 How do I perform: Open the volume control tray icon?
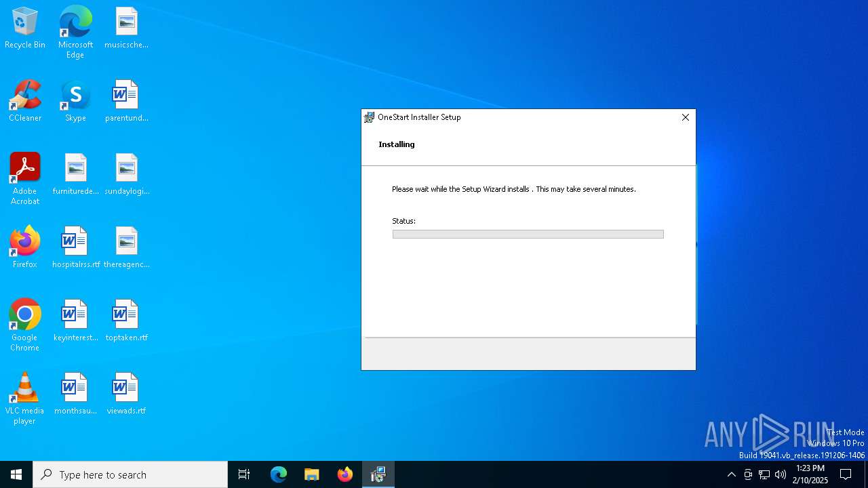[x=781, y=474]
